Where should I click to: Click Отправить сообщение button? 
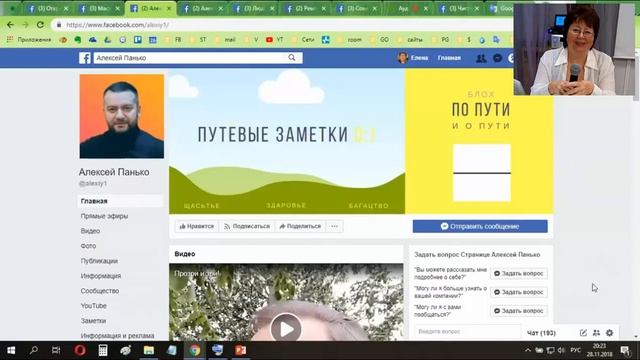[480, 226]
